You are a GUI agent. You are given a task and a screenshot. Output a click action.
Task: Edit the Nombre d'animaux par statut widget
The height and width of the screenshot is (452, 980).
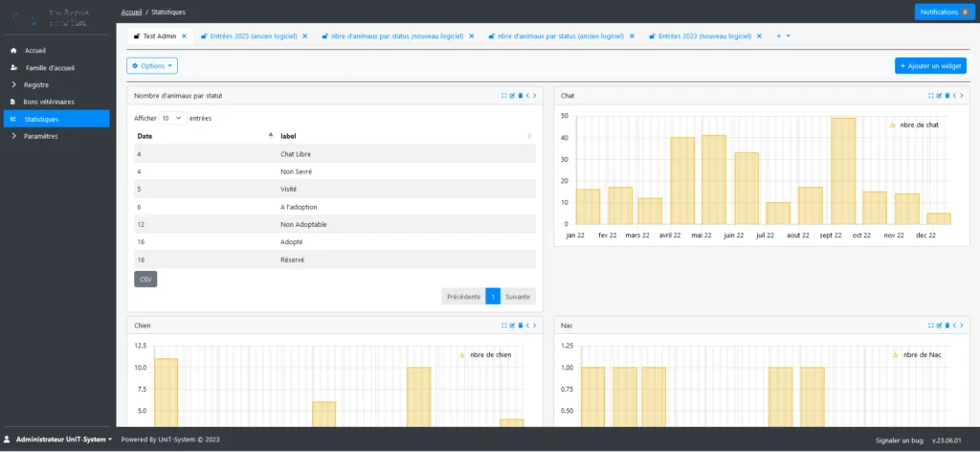point(512,96)
